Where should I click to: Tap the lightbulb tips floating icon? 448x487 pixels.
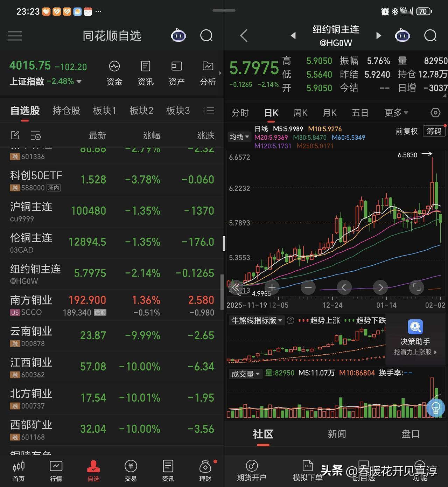[436, 408]
